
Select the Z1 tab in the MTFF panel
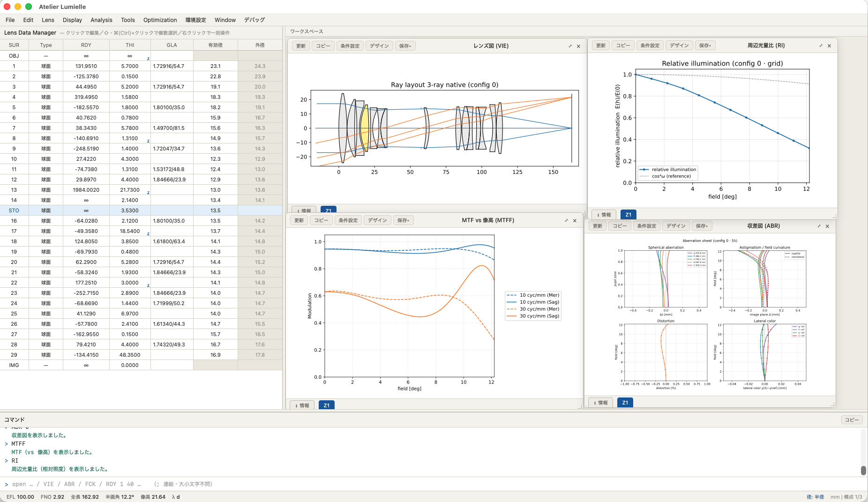(x=326, y=405)
